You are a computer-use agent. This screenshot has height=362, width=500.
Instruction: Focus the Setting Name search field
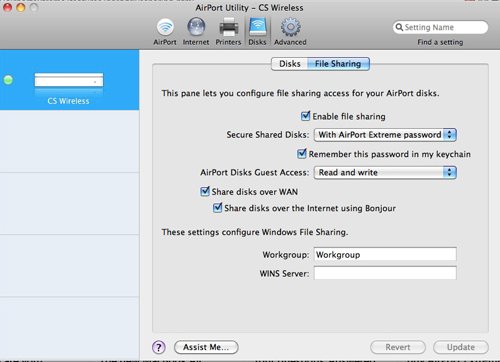[440, 27]
